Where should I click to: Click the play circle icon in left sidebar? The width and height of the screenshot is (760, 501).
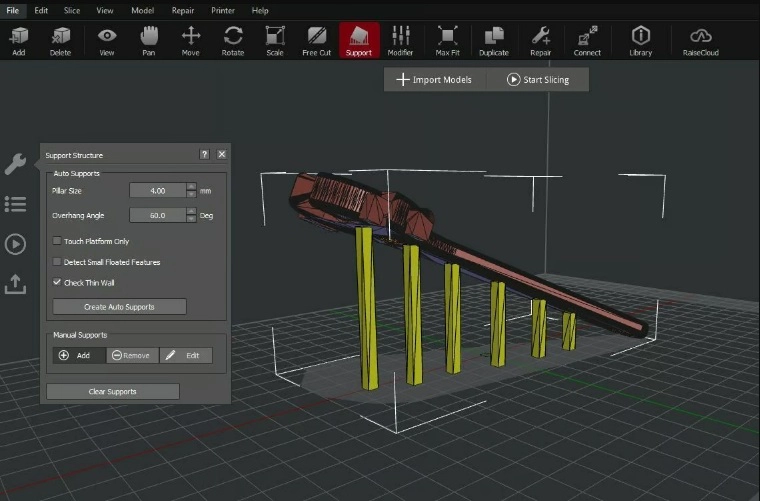(15, 244)
